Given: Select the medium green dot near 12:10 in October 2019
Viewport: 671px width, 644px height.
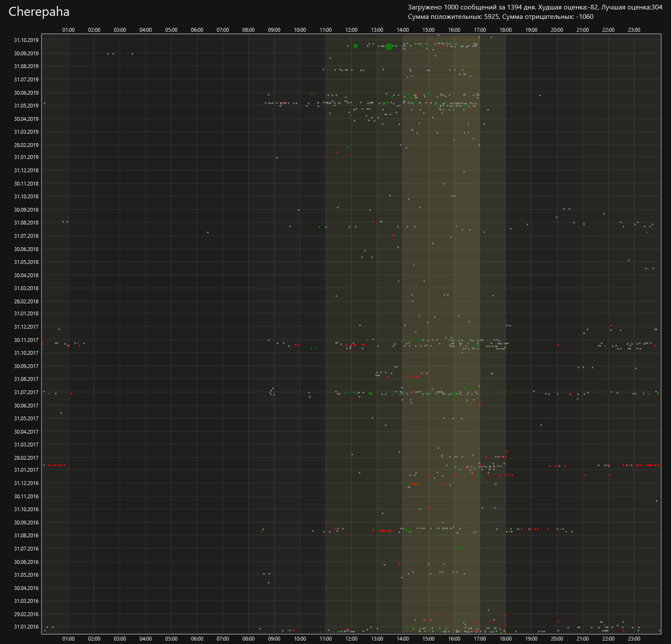Looking at the screenshot, I should pyautogui.click(x=356, y=46).
